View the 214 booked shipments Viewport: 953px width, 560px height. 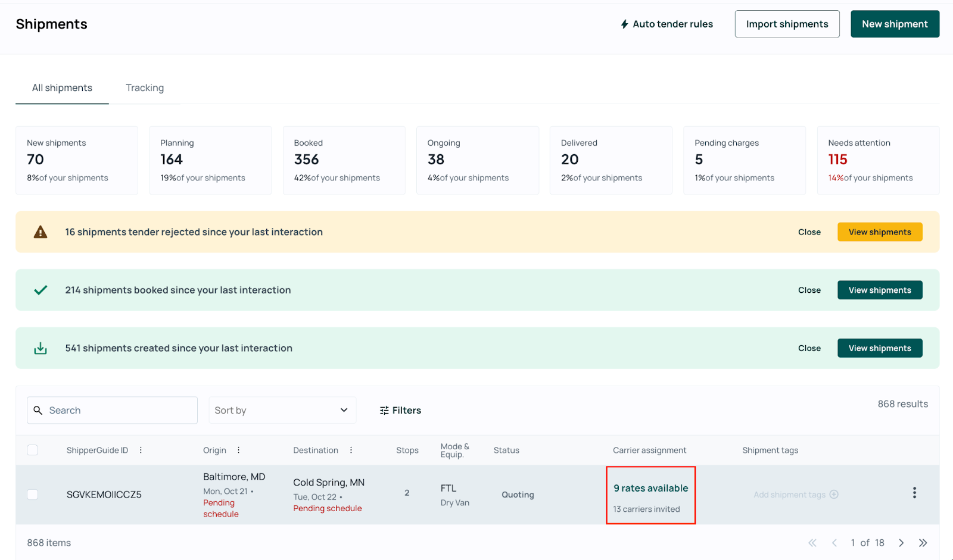[x=880, y=290]
